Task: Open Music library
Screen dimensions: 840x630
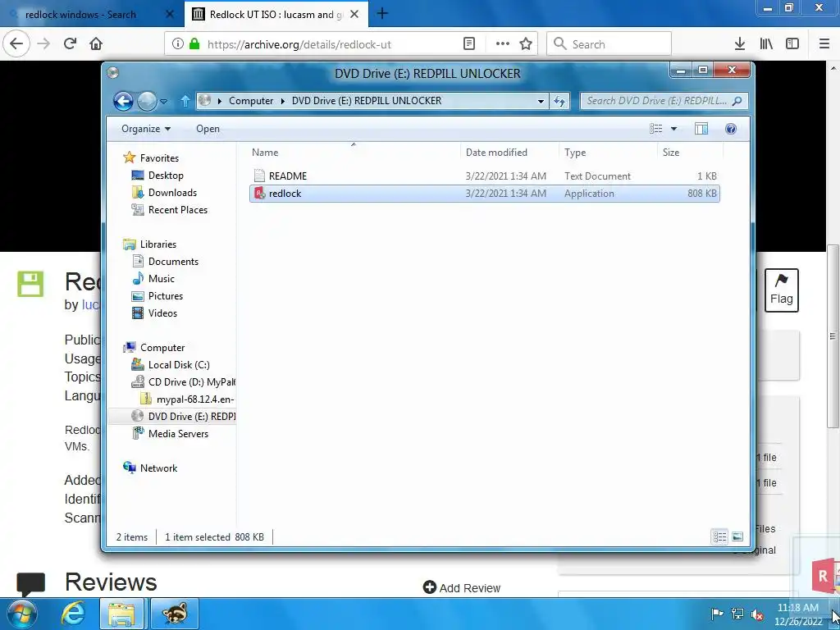Action: [162, 279]
